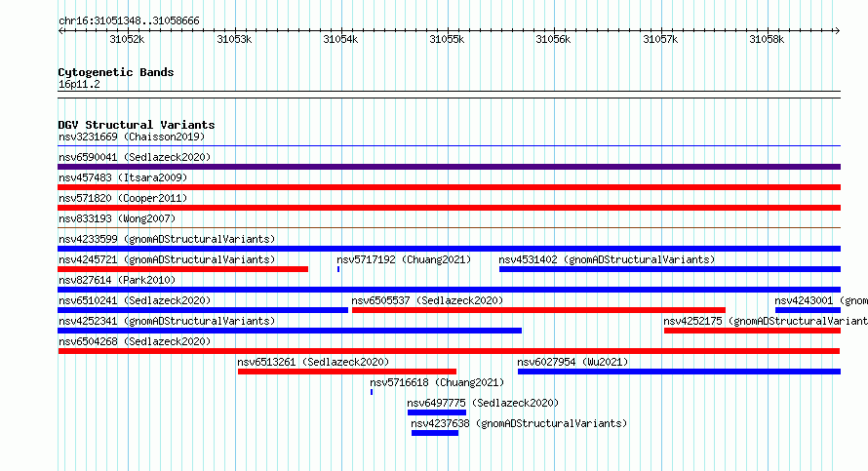Click the 31056k ruler tick label
868x471 pixels.
click(x=553, y=39)
